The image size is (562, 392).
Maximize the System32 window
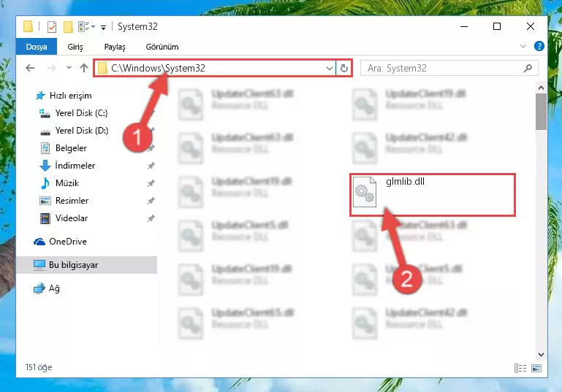[497, 26]
